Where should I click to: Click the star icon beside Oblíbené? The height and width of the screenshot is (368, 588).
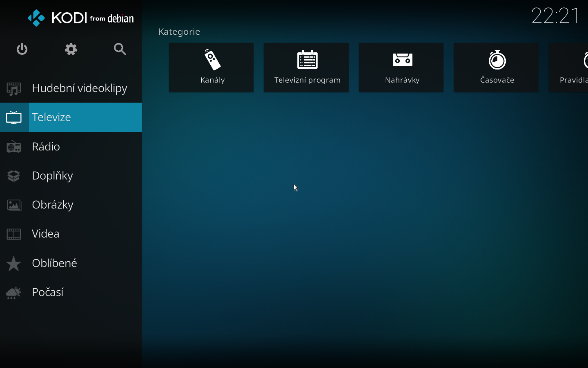point(14,263)
